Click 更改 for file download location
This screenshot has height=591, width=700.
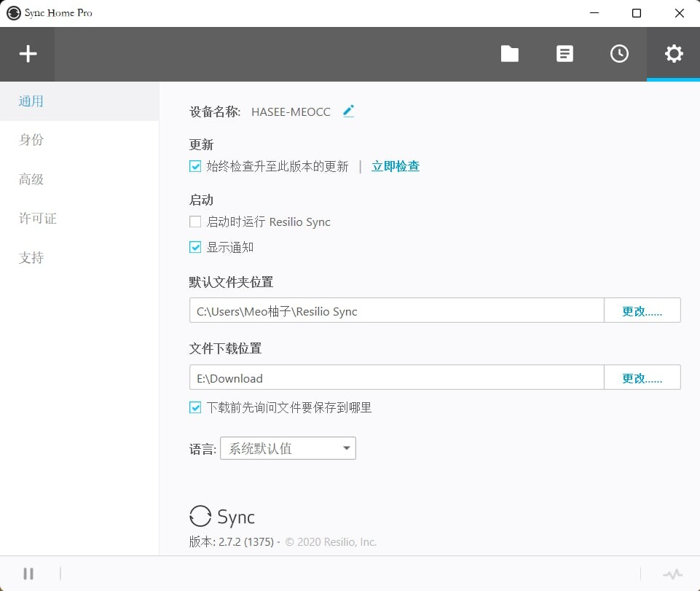click(x=642, y=377)
